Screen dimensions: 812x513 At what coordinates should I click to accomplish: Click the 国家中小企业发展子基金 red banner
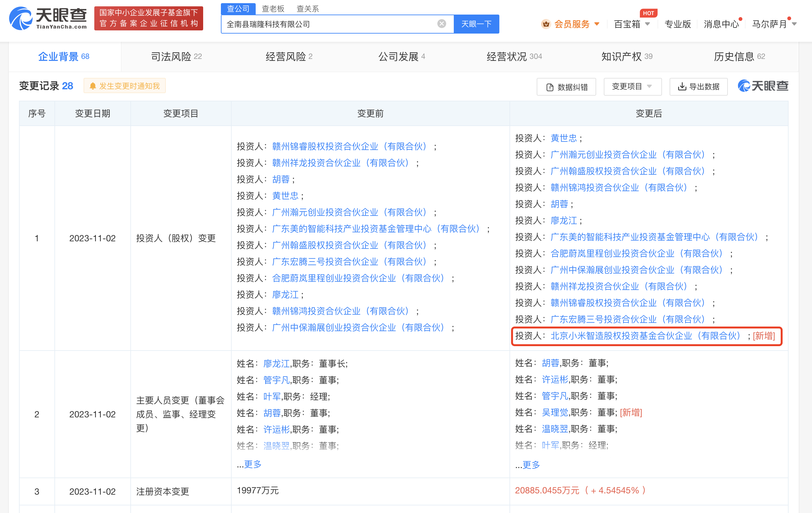tap(149, 18)
